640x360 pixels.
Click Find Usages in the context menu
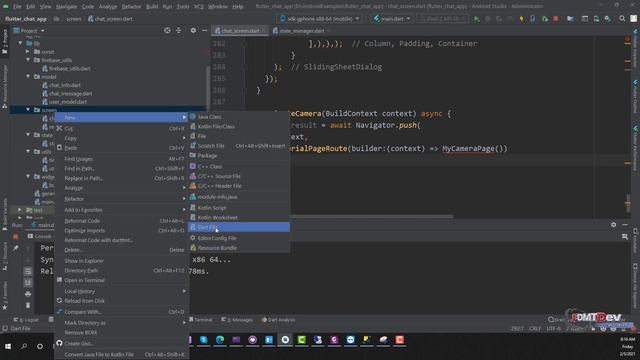point(121,159)
